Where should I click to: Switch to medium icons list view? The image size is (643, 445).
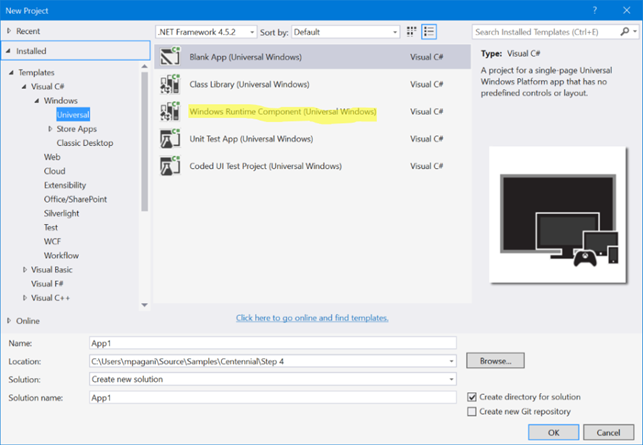(429, 32)
